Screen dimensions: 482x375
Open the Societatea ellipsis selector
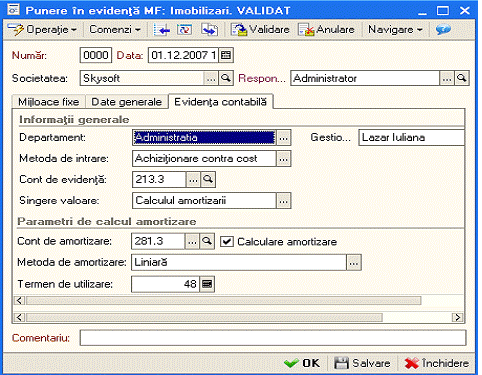pos(211,78)
